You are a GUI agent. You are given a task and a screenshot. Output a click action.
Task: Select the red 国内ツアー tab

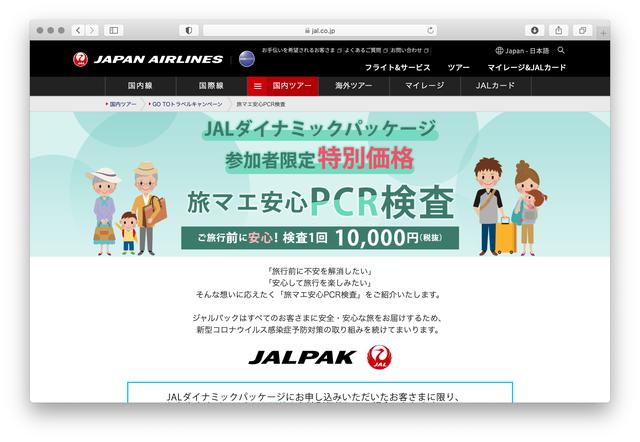(292, 86)
